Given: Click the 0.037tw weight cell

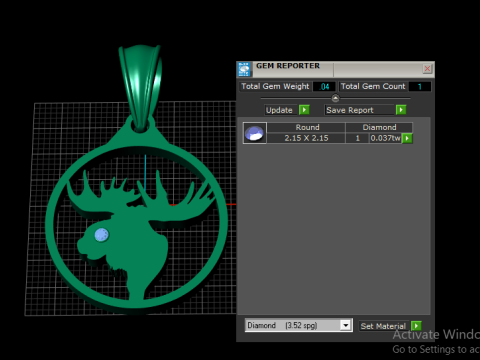Looking at the screenshot, I should coord(385,138).
